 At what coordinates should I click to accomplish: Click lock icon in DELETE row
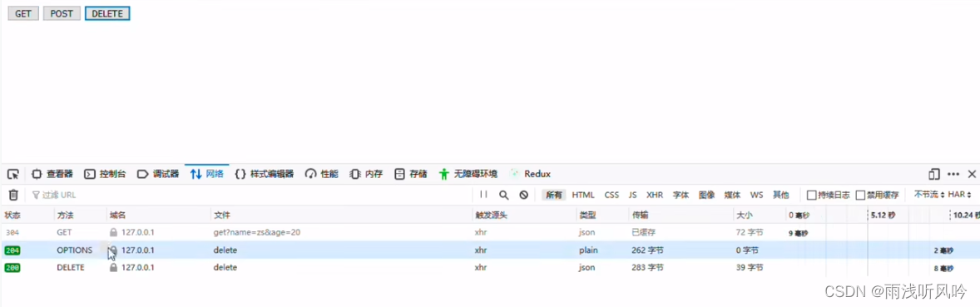pyautogui.click(x=113, y=268)
